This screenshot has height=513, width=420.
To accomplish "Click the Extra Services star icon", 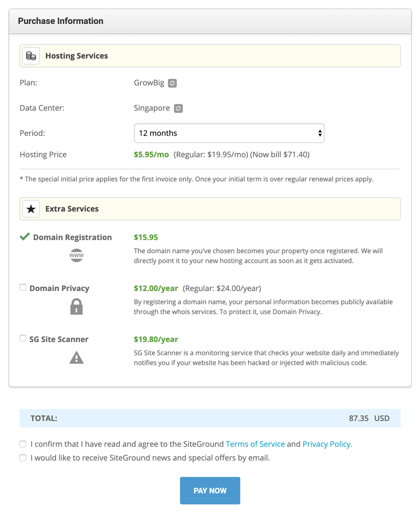I will pyautogui.click(x=31, y=209).
